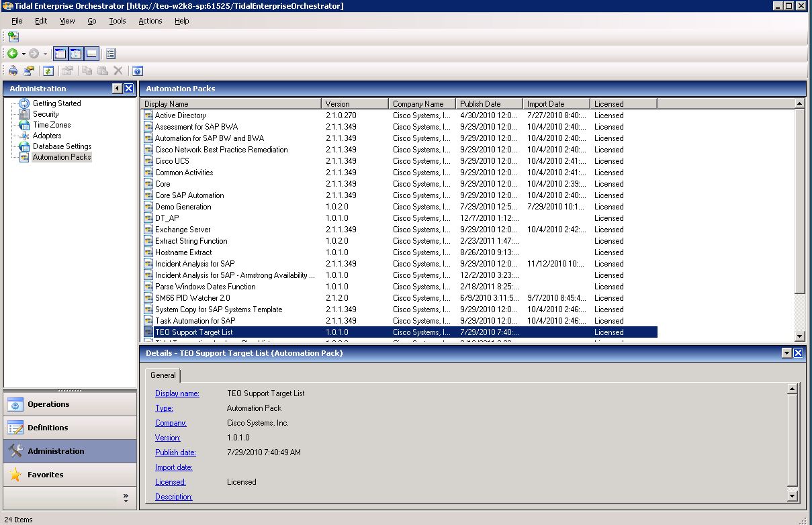Open Help with the question mark icon
Screen dimensions: 812x525
(x=138, y=70)
